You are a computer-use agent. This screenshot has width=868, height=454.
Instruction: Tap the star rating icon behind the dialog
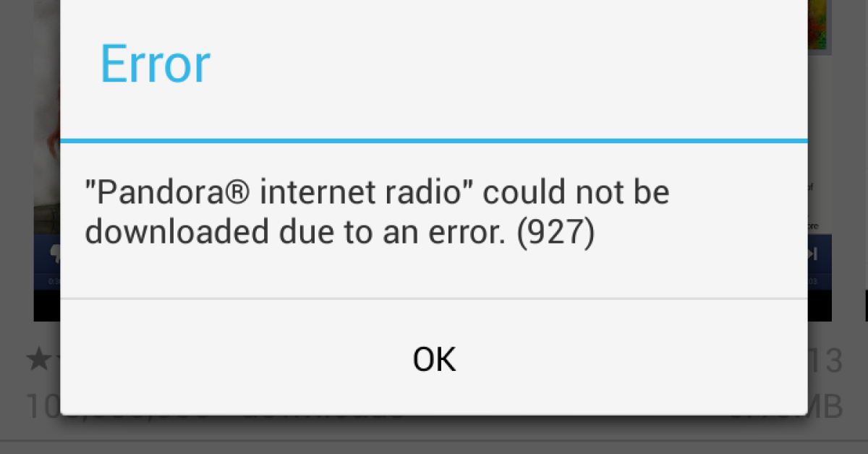[38, 360]
